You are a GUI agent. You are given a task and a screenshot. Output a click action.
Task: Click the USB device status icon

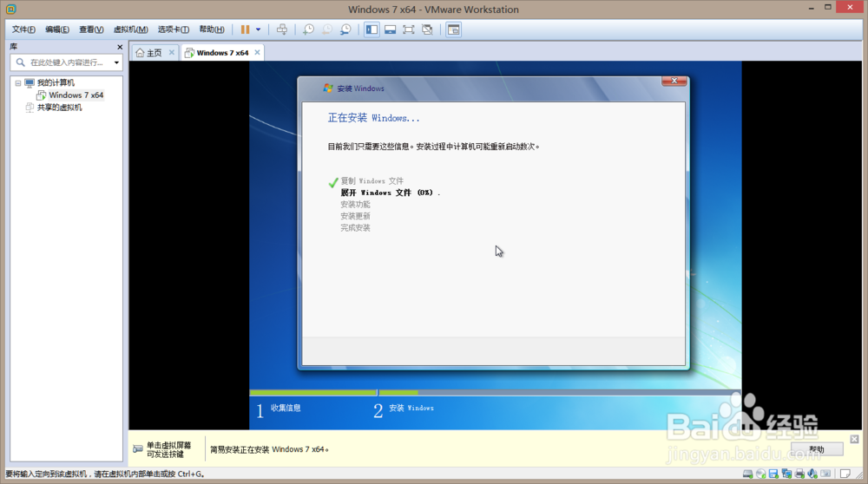point(825,474)
